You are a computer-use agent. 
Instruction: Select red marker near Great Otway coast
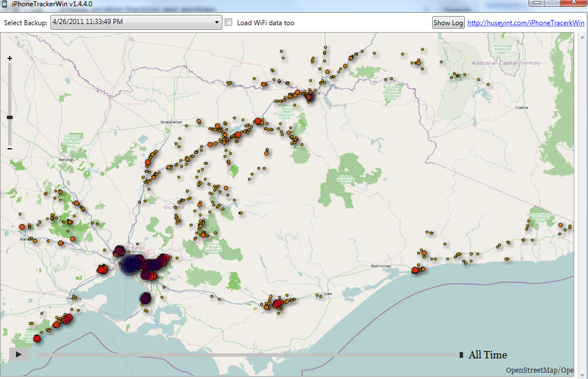tap(37, 339)
